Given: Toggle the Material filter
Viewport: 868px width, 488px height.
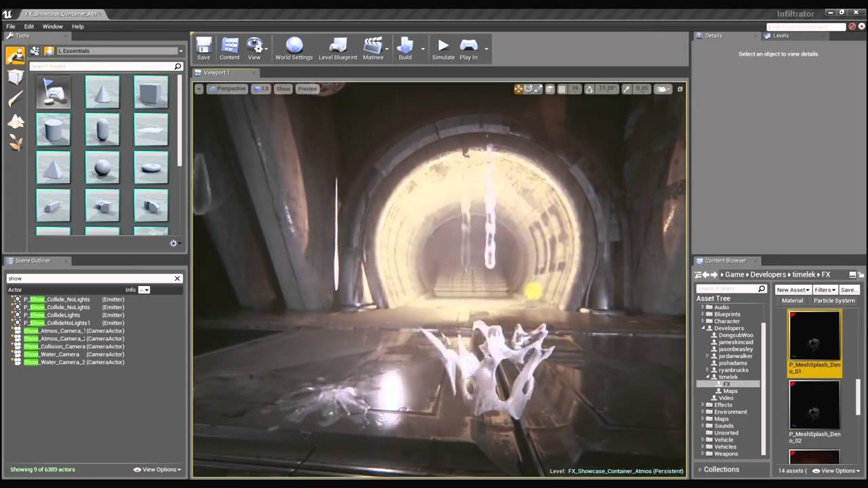Looking at the screenshot, I should (x=792, y=301).
